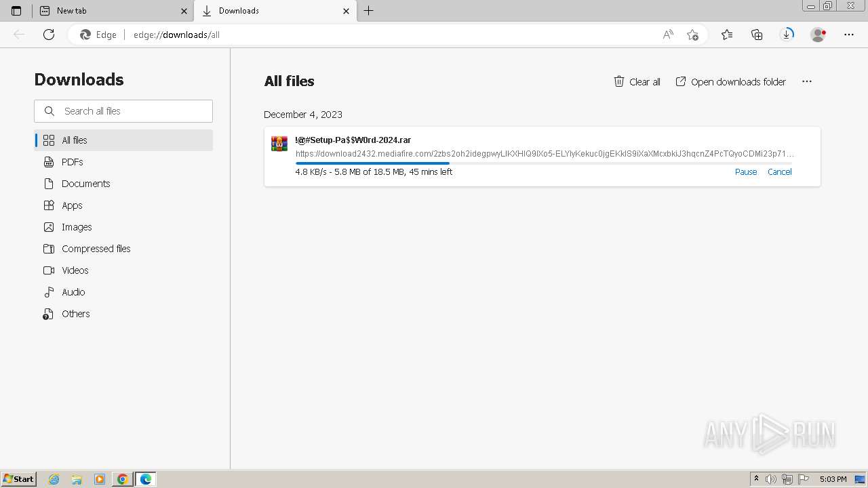
Task: Click the WinRAR file icon
Action: point(279,144)
